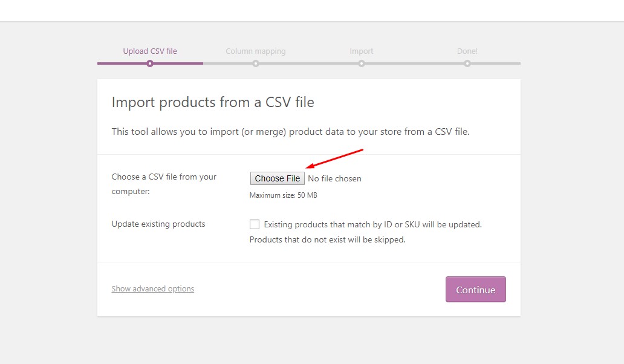Click the Column mapping step circle marker

[256, 63]
